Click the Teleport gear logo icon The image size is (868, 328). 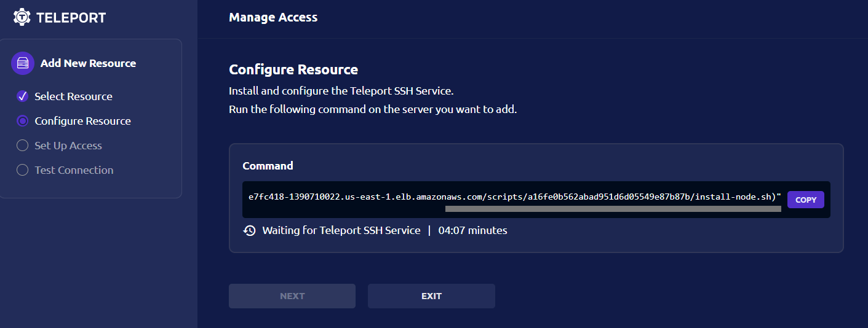(22, 17)
